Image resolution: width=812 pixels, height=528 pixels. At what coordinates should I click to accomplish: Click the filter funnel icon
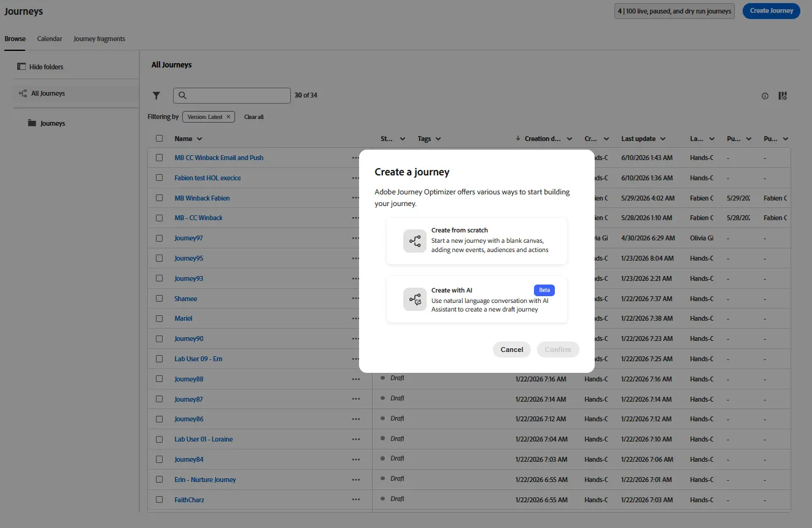click(x=157, y=96)
